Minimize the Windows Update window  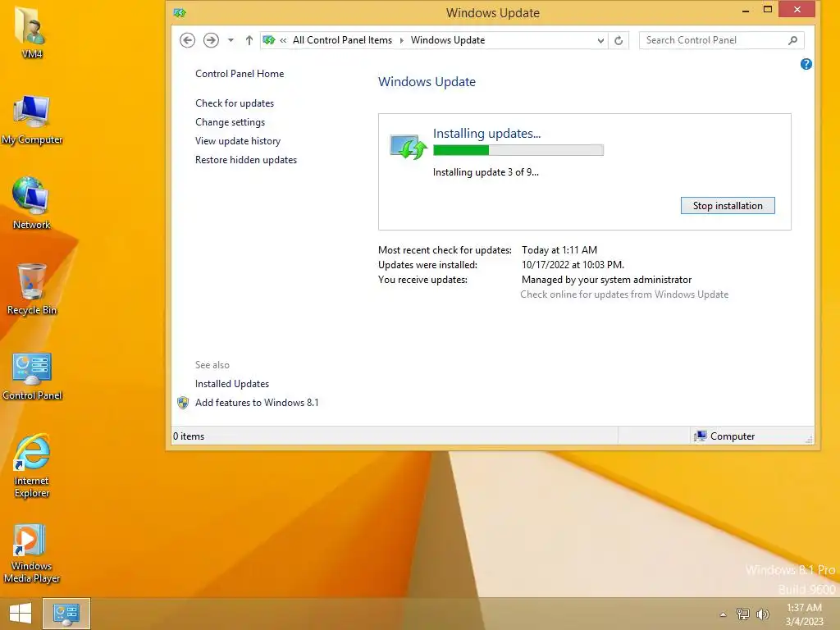pos(745,10)
